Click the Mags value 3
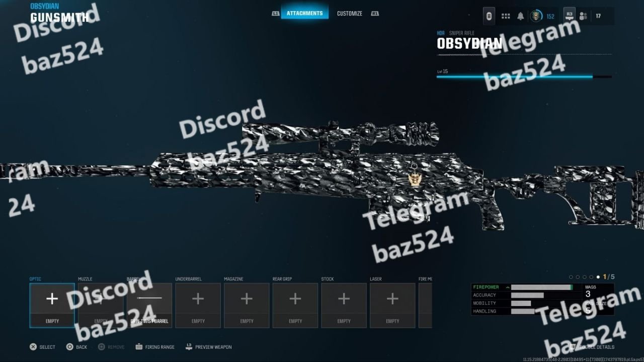The height and width of the screenshot is (362, 644). (588, 294)
